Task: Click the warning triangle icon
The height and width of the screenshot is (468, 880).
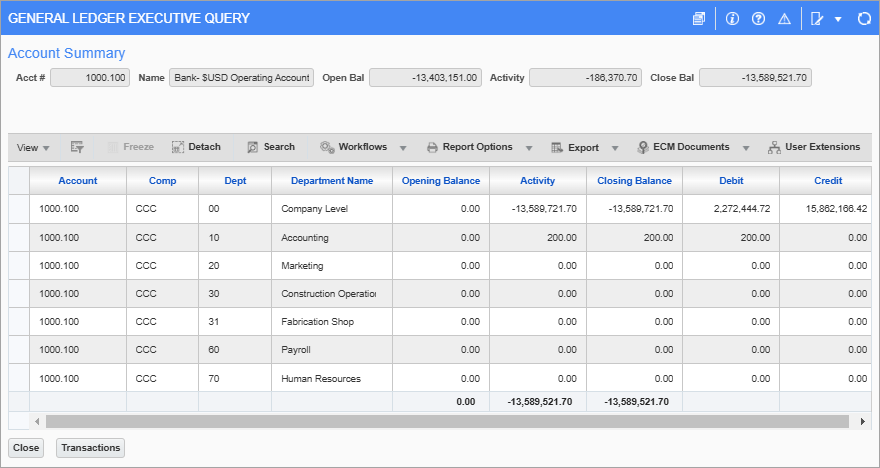Action: (x=784, y=19)
